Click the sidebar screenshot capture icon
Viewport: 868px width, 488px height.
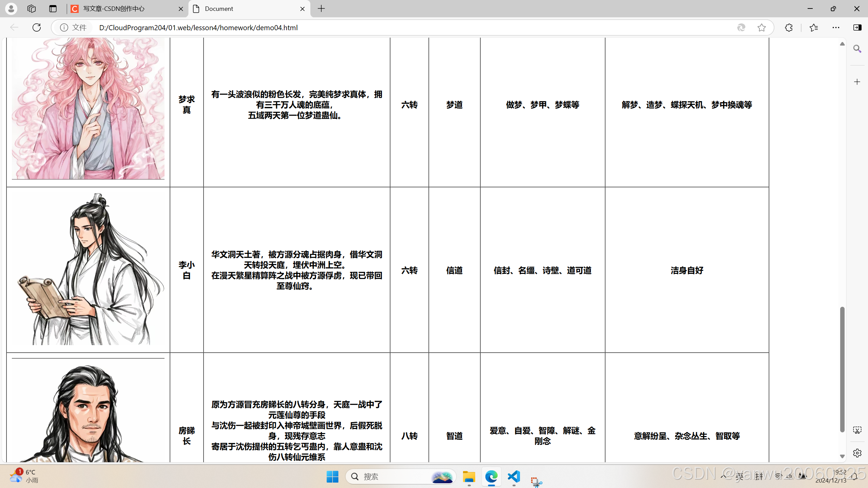pos(857,430)
